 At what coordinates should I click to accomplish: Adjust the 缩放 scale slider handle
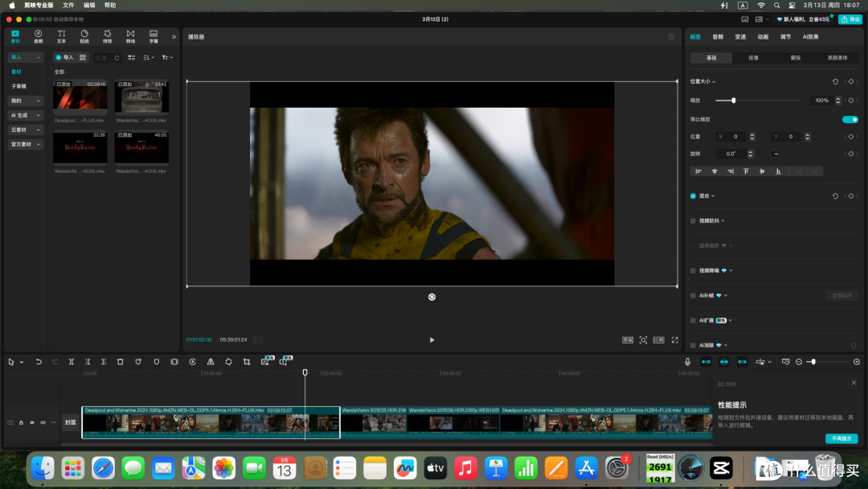pyautogui.click(x=734, y=101)
